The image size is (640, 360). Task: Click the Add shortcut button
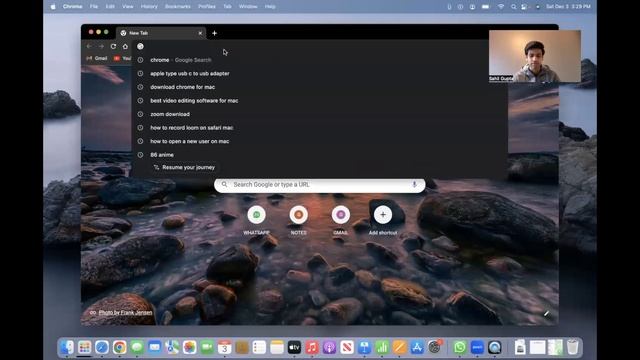pos(383,220)
